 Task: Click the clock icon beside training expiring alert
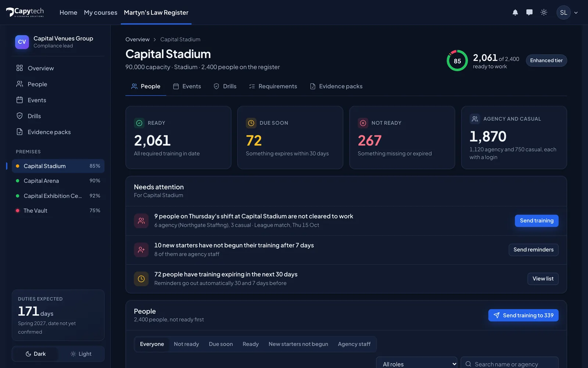(141, 279)
